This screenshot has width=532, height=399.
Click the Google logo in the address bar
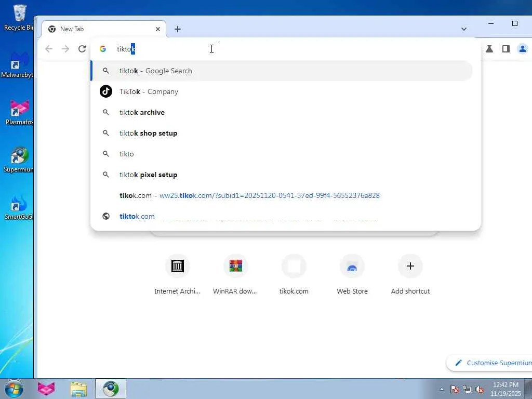[x=103, y=49]
